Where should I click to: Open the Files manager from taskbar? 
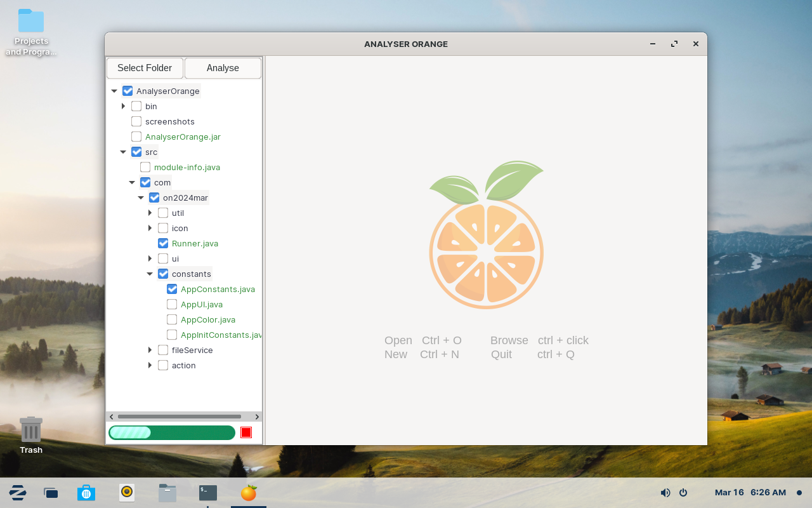tap(167, 493)
